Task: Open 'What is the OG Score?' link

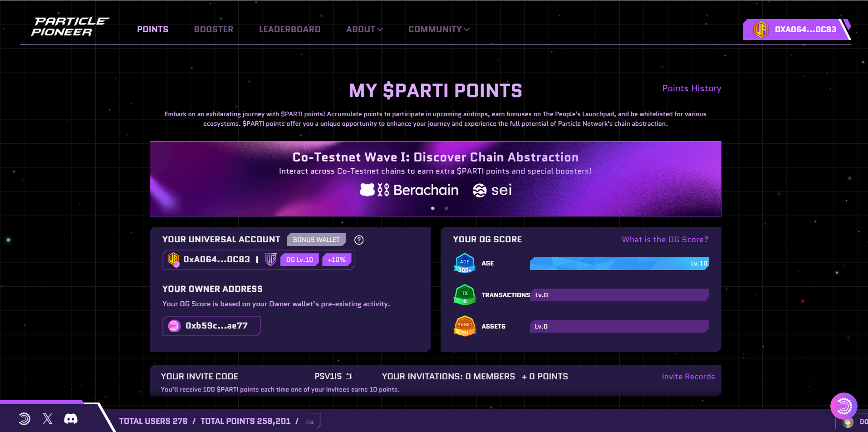Action: (x=665, y=240)
